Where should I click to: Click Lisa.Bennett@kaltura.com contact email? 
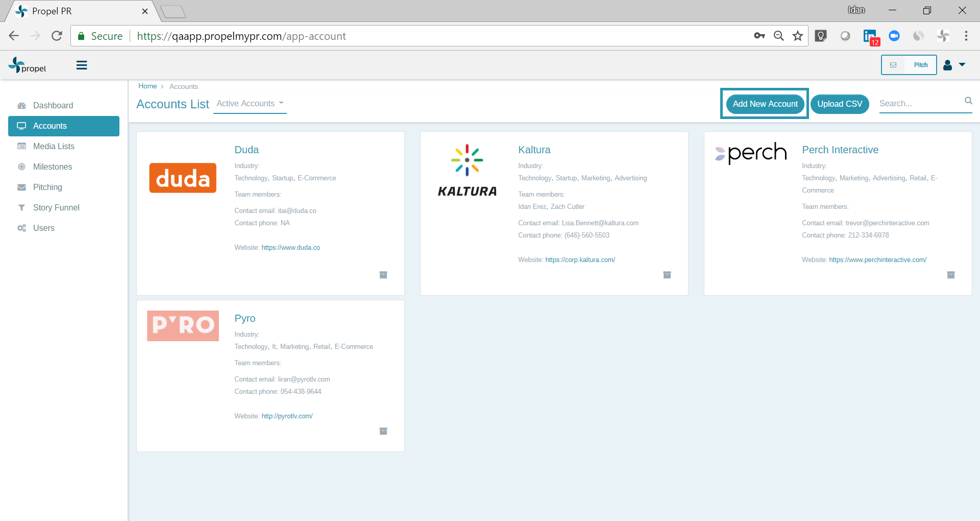pyautogui.click(x=600, y=223)
